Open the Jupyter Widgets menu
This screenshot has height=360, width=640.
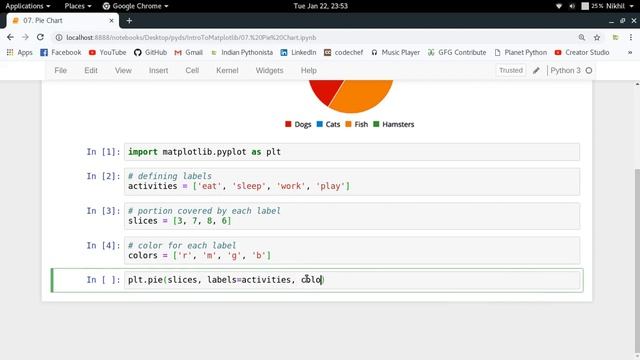(x=269, y=70)
